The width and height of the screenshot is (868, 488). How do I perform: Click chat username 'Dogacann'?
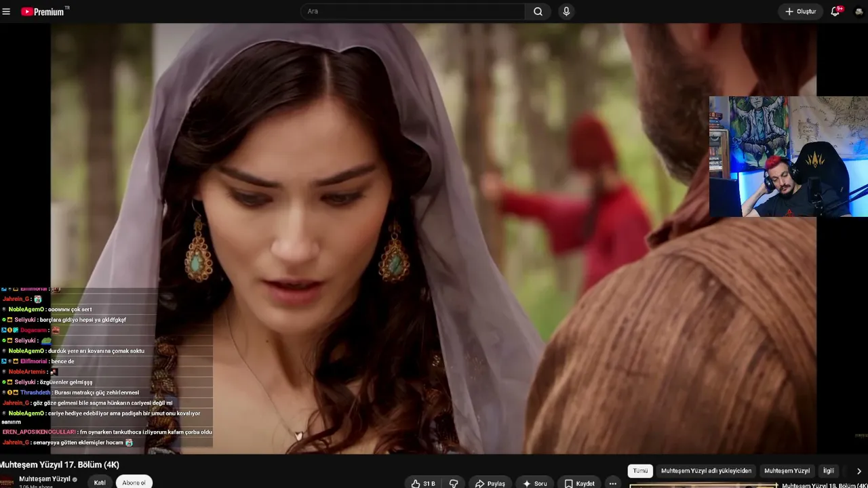click(x=34, y=330)
